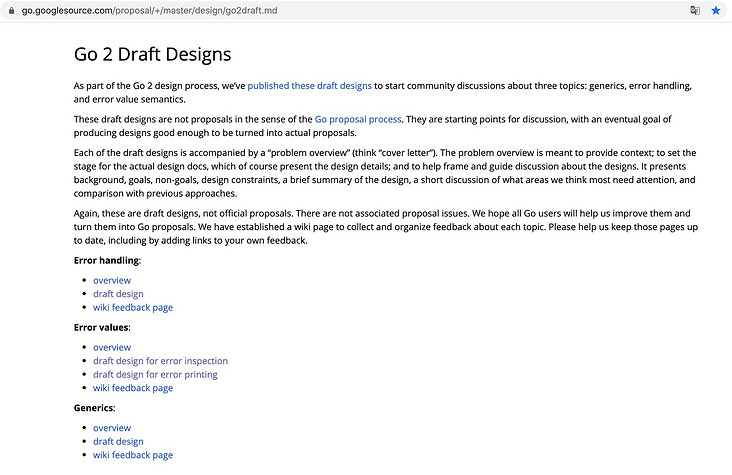
Task: Toggle the bookmark star icon
Action: [715, 10]
